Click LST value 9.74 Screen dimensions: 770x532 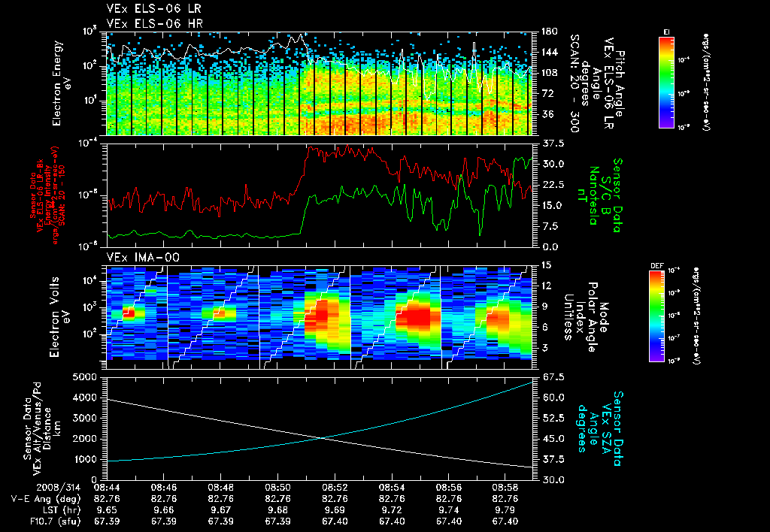(448, 510)
